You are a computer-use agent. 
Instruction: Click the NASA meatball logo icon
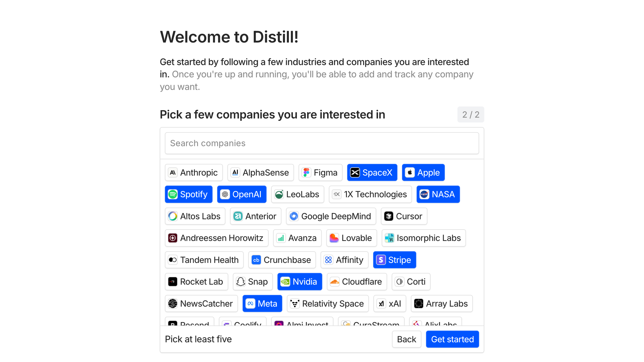(x=425, y=194)
